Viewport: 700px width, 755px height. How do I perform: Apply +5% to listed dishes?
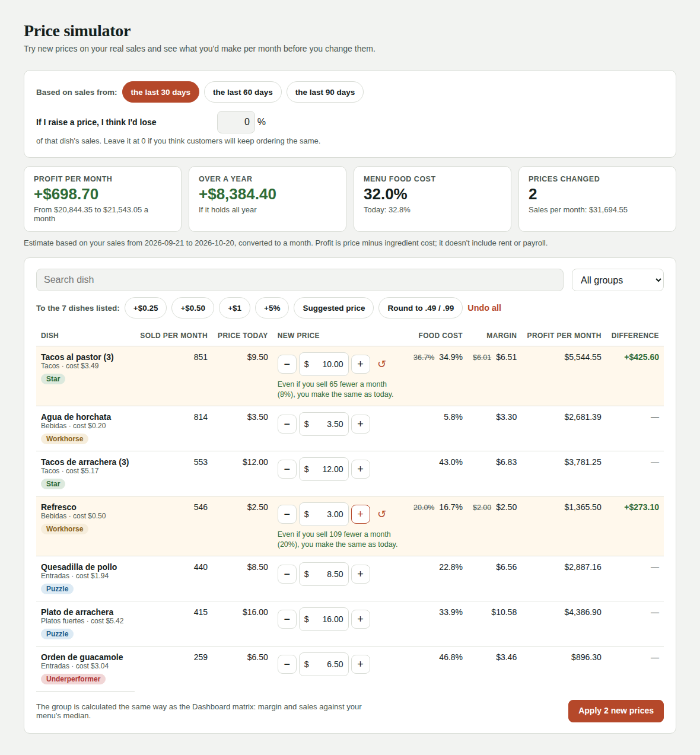tap(272, 308)
